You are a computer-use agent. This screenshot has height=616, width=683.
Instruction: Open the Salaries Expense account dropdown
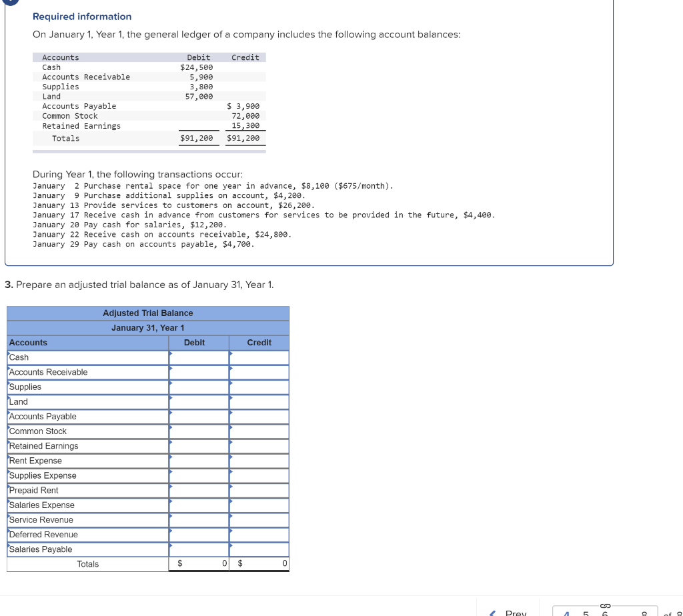pyautogui.click(x=87, y=505)
